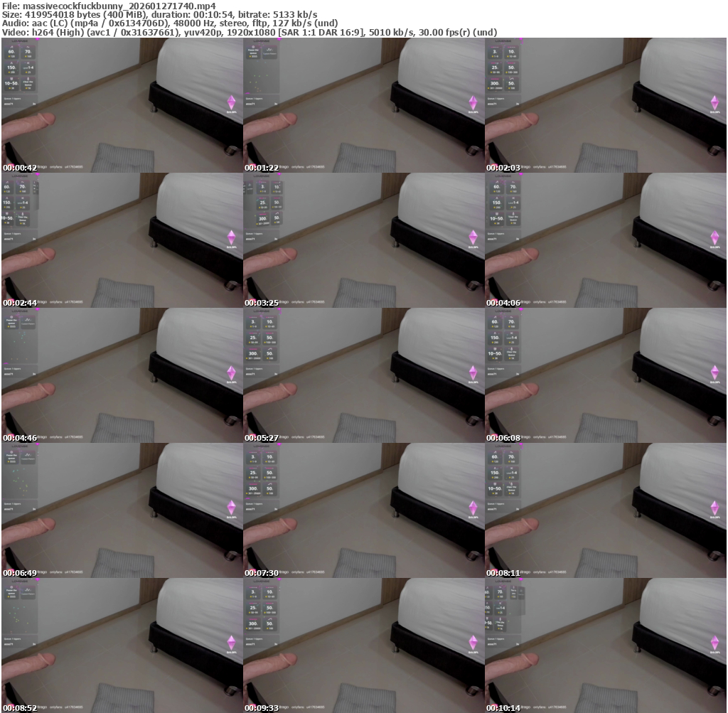Screen dimensions: 728x713
Task: Jump to the 00:04:46 timestamp label
Action: tap(20, 438)
